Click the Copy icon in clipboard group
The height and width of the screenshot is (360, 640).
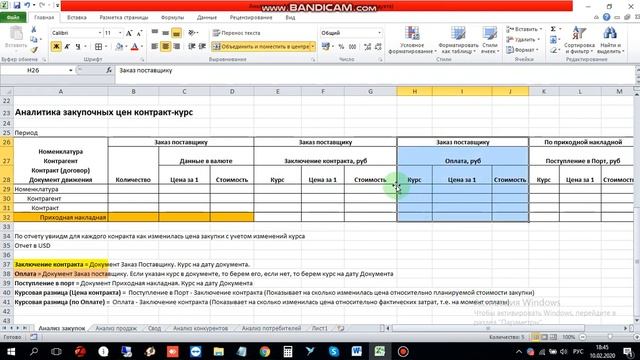(x=34, y=40)
